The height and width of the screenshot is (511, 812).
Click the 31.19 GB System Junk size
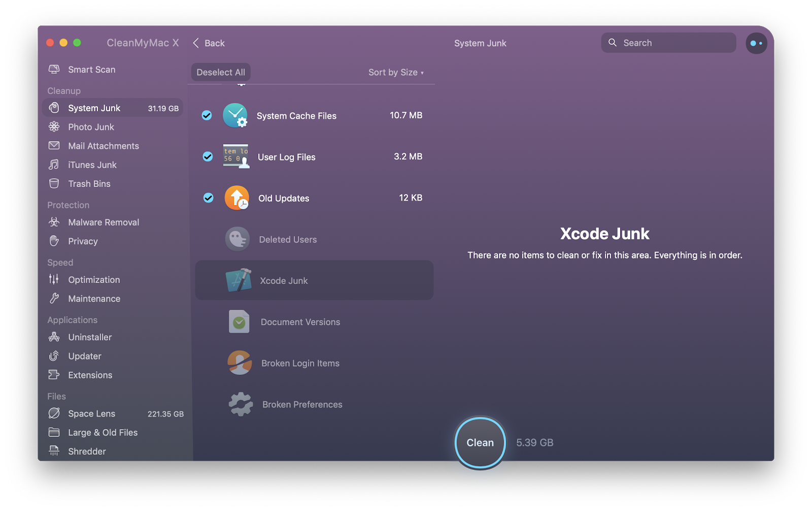(163, 108)
